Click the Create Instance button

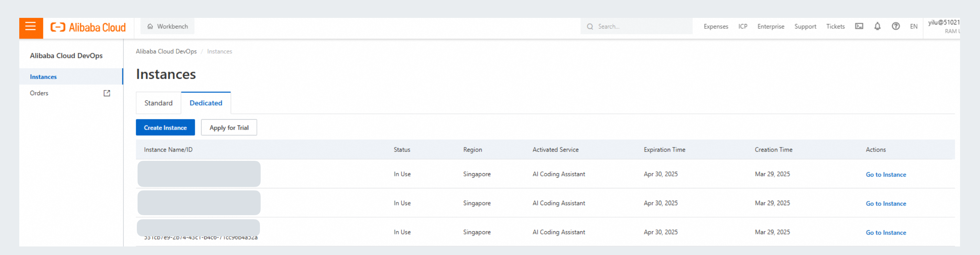(x=165, y=128)
